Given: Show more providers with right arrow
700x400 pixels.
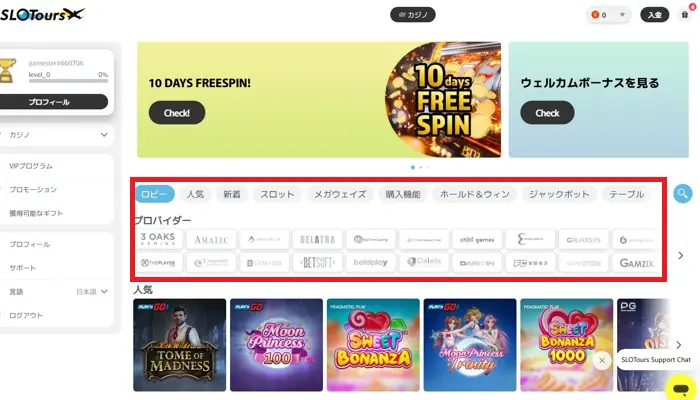Looking at the screenshot, I should (x=680, y=255).
